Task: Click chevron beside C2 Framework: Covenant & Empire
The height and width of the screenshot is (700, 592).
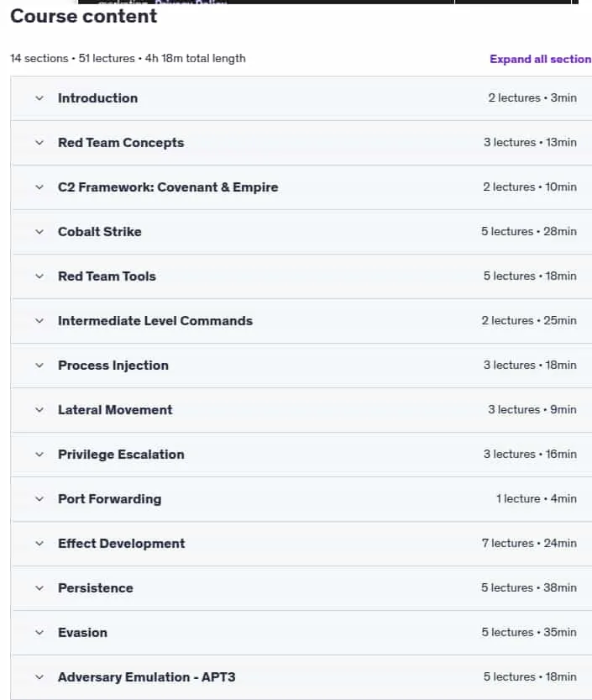Action: click(x=39, y=187)
